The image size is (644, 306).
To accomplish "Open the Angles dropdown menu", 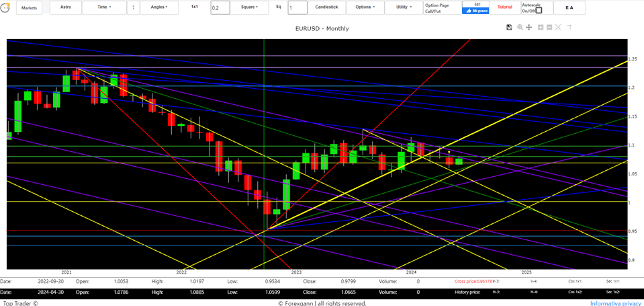I will coord(159,7).
